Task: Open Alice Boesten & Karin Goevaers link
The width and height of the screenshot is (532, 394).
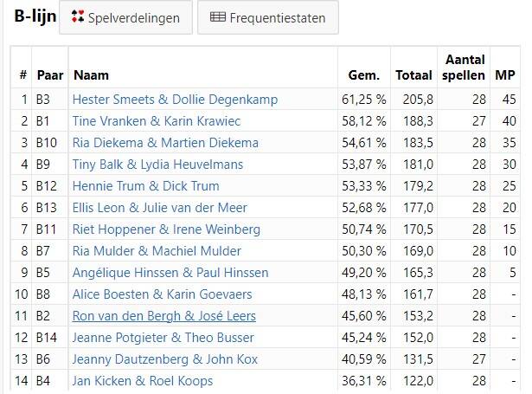Action: click(162, 294)
